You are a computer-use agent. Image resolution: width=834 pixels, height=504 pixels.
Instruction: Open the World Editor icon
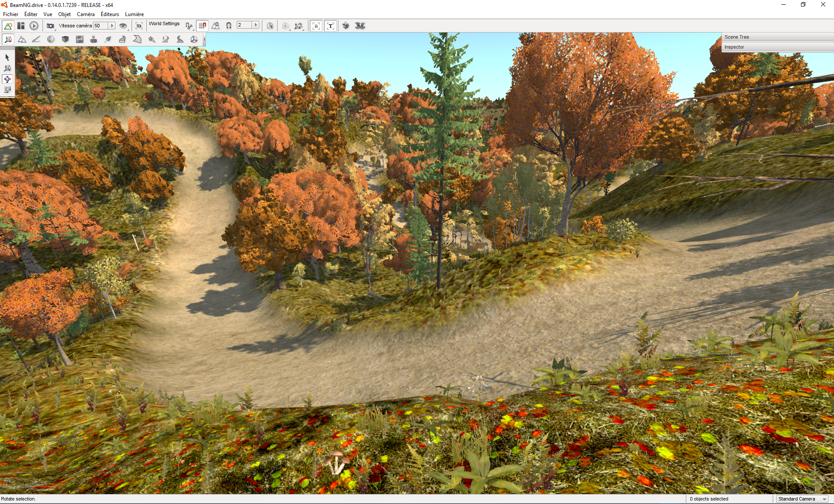pyautogui.click(x=8, y=26)
